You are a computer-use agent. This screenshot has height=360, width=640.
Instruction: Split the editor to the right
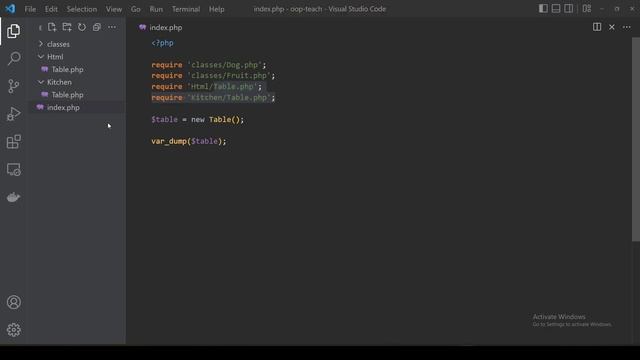(x=597, y=27)
